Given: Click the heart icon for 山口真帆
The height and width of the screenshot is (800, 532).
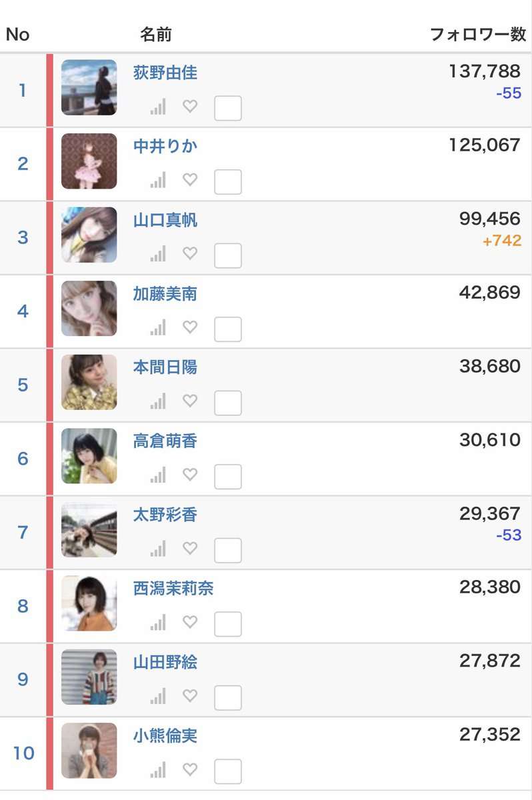Looking at the screenshot, I should click(190, 253).
